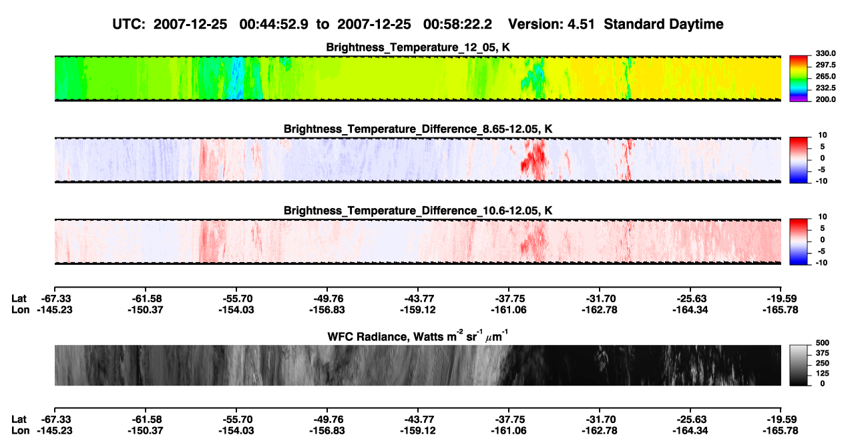Image resolution: width=868 pixels, height=445 pixels.
Task: Click the 8.65-12.05 difference image strip
Action: [x=418, y=159]
